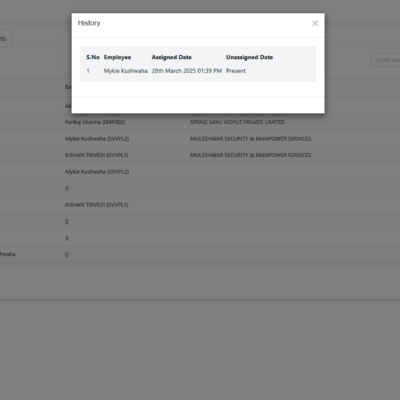Click the History dialog title
Screen dimensions: 400x400
[89, 23]
